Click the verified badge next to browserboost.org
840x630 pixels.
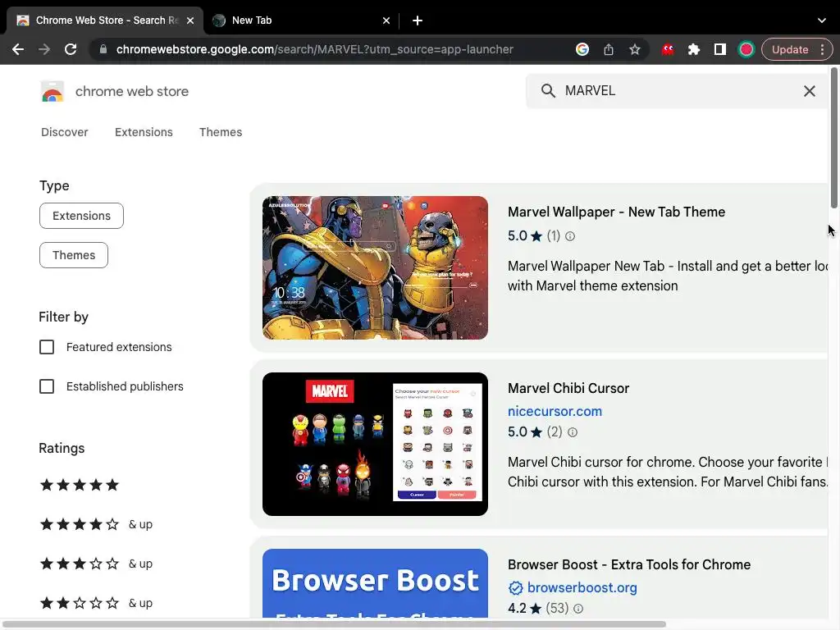point(515,588)
